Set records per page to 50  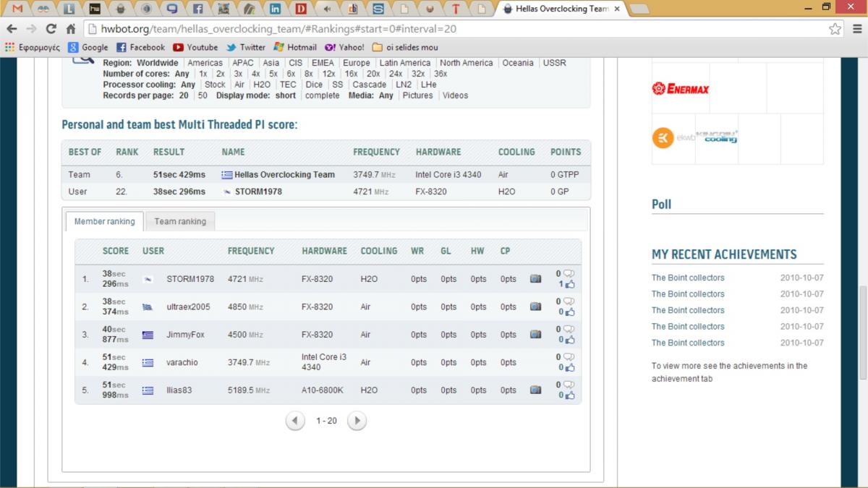[203, 95]
